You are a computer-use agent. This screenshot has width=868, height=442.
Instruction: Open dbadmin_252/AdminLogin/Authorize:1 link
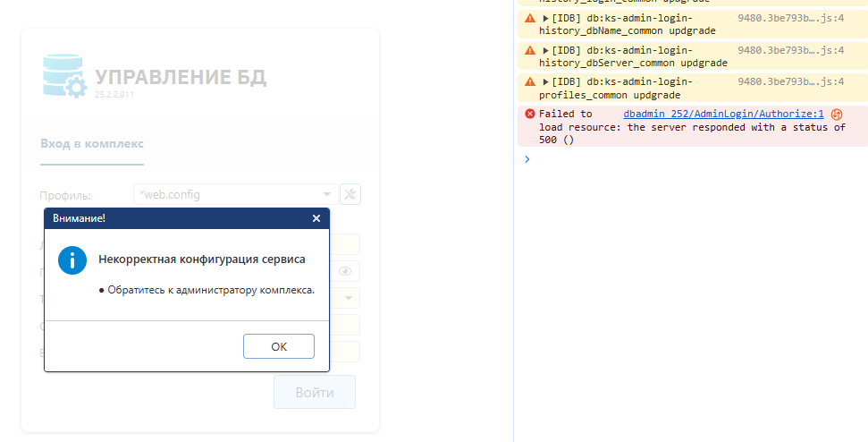point(723,114)
